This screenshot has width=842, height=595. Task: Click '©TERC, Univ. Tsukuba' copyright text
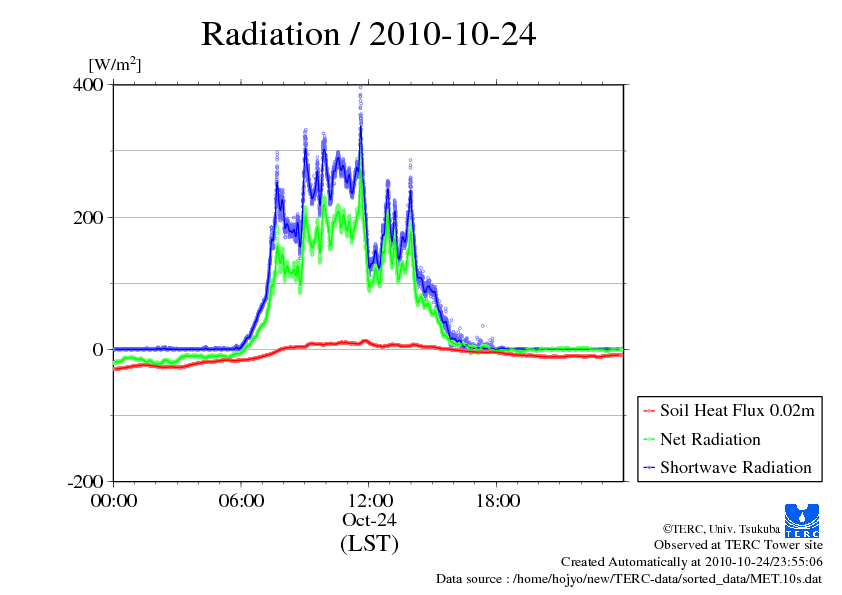coord(721,529)
